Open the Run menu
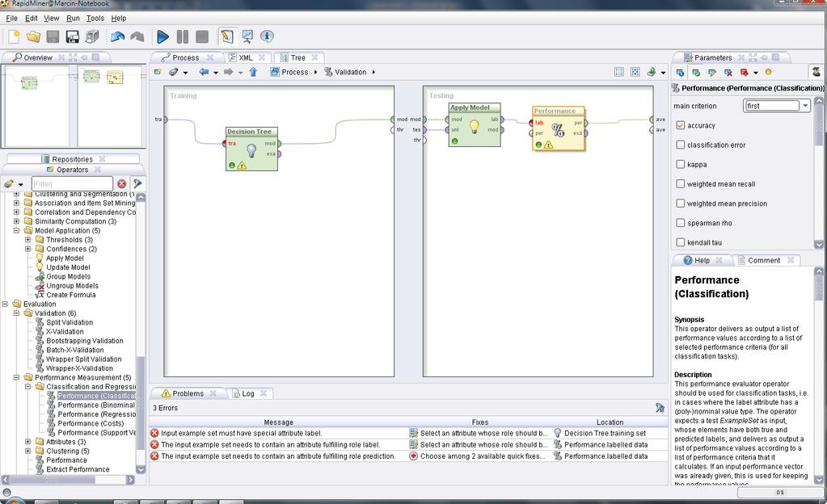The image size is (827, 504). [x=73, y=18]
